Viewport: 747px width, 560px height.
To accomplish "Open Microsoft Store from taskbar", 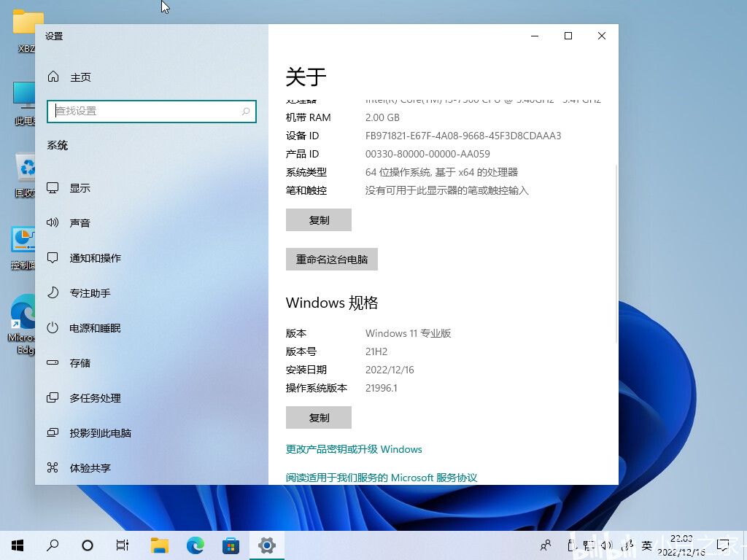I will [x=231, y=545].
